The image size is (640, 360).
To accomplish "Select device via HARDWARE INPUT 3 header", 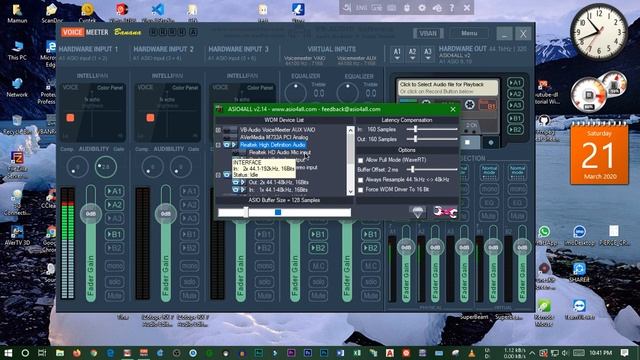I will [x=238, y=49].
